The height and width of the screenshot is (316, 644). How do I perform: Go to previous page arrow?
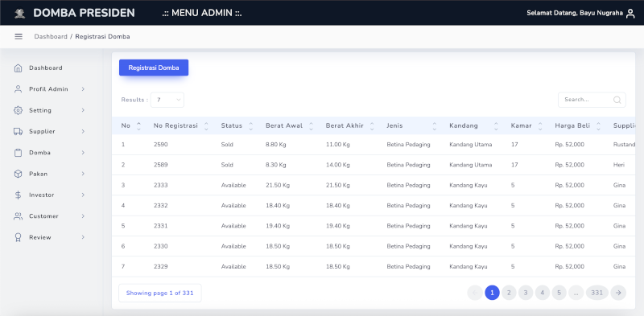point(475,293)
